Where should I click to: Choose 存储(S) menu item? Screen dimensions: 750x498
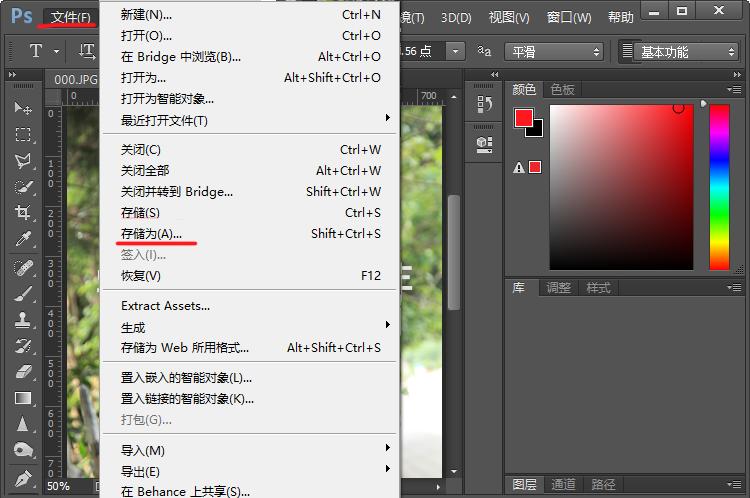251,212
